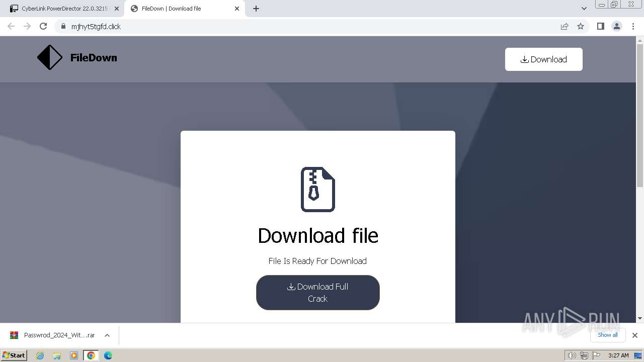Viewport: 644px width, 362px height.
Task: Open Chrome three-dot menu
Action: pos(633,26)
